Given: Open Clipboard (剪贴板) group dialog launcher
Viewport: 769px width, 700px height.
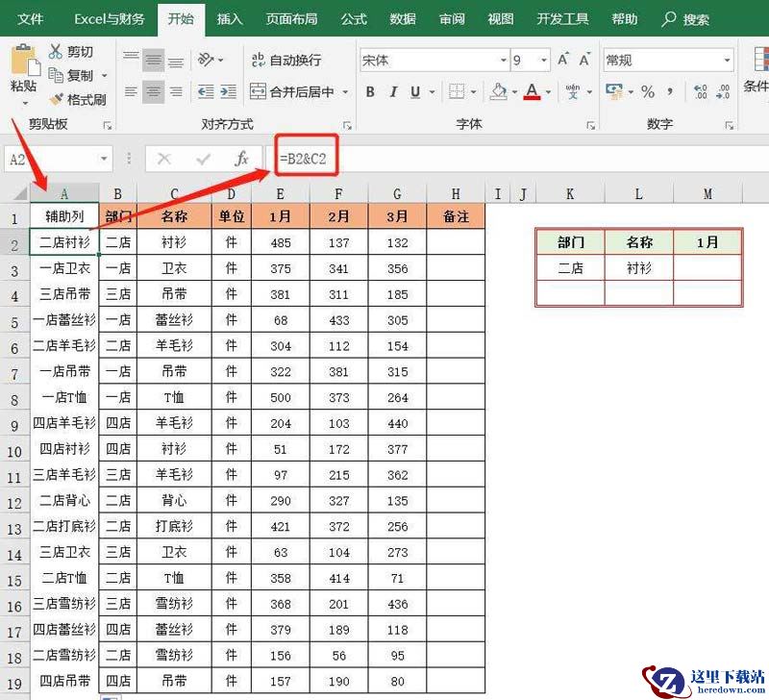Looking at the screenshot, I should 108,126.
